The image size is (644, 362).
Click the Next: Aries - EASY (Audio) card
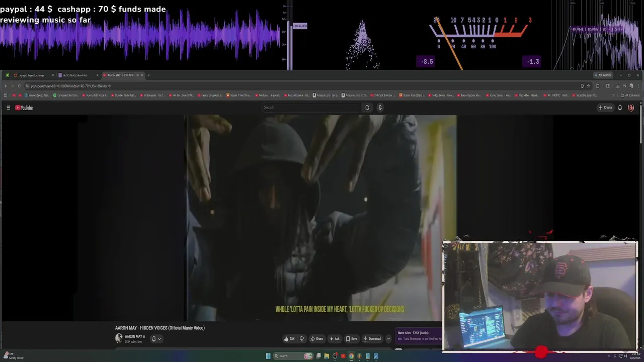coord(420,335)
